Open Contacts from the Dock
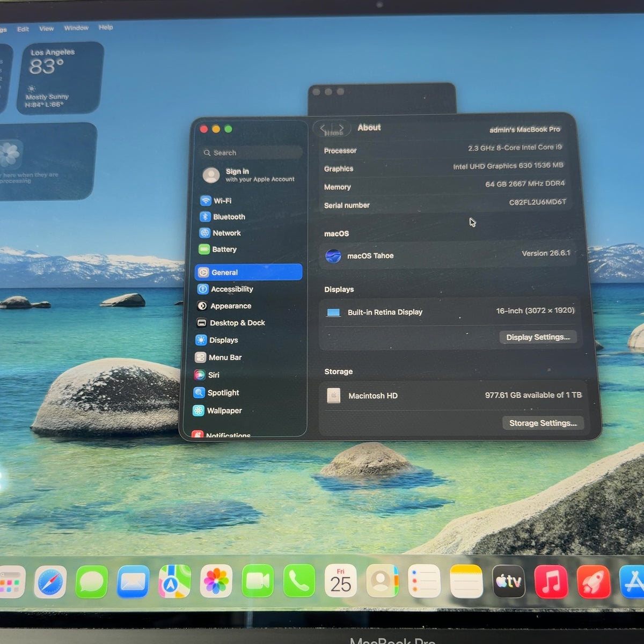The width and height of the screenshot is (644, 644). click(x=382, y=580)
